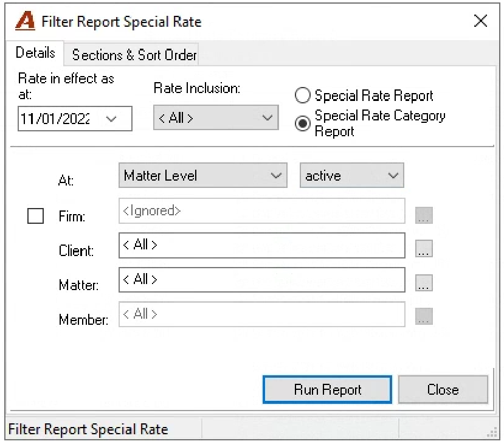Click the Rate in effect as at label
This screenshot has height=444, width=504.
(66, 86)
